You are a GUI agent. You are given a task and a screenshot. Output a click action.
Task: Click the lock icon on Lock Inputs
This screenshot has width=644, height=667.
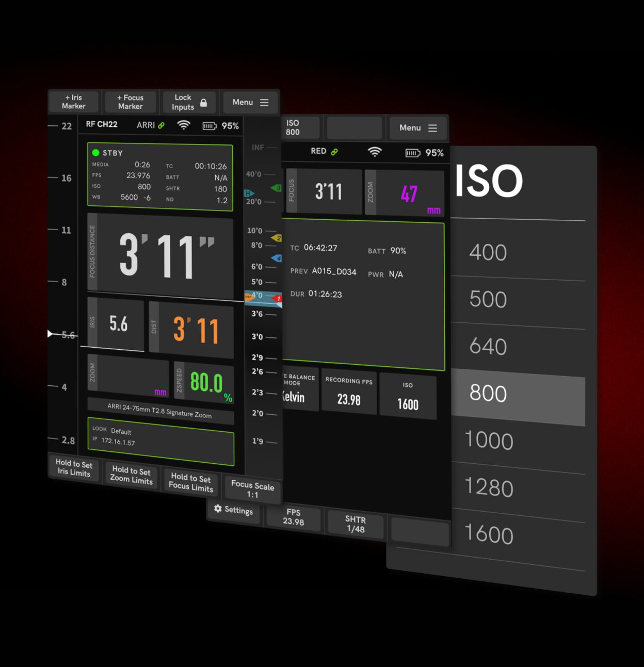tap(203, 103)
